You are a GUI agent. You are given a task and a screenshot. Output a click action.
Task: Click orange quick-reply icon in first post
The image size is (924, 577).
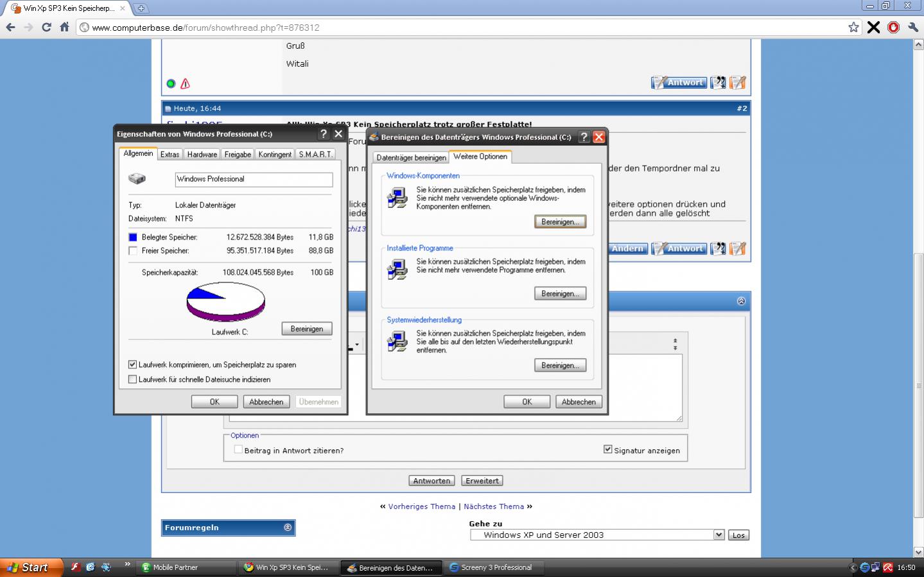[x=738, y=82]
